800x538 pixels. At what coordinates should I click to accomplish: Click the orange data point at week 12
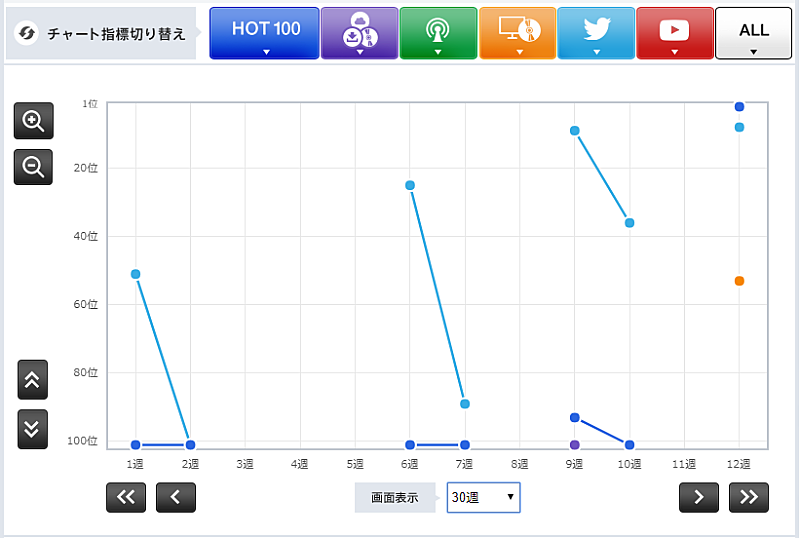[739, 281]
